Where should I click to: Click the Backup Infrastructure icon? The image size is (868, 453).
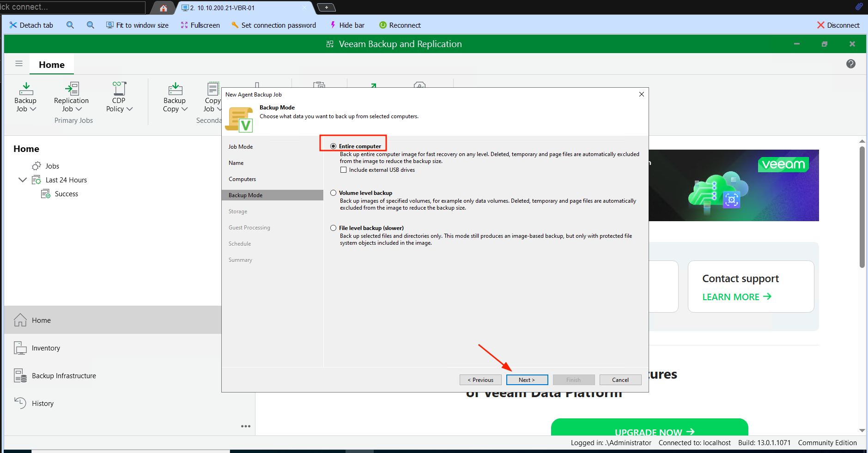(x=20, y=375)
